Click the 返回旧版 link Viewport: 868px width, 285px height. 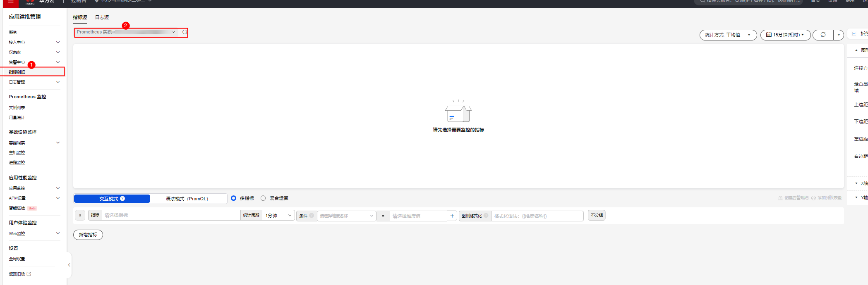click(17, 274)
